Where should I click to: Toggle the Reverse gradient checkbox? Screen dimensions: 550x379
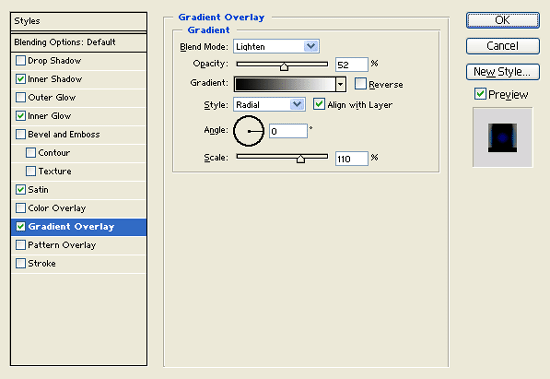pos(360,84)
